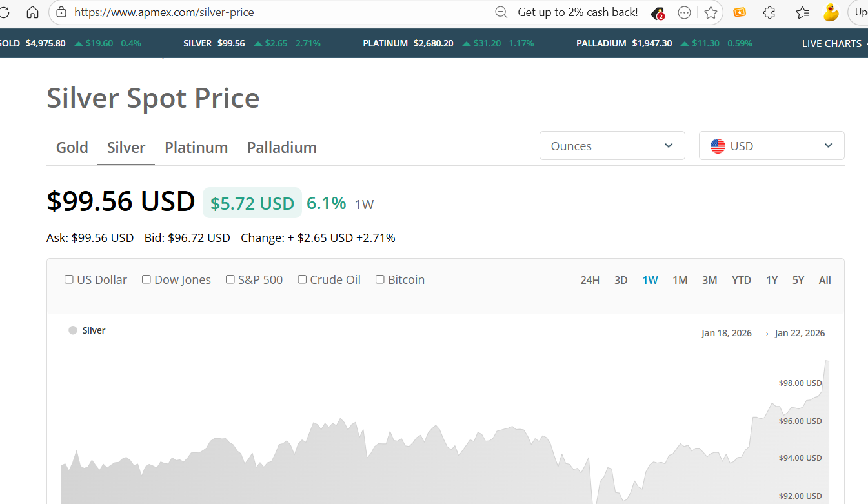Screen dimensions: 868x504
Task: Select the 1M chart time range
Action: pyautogui.click(x=680, y=280)
